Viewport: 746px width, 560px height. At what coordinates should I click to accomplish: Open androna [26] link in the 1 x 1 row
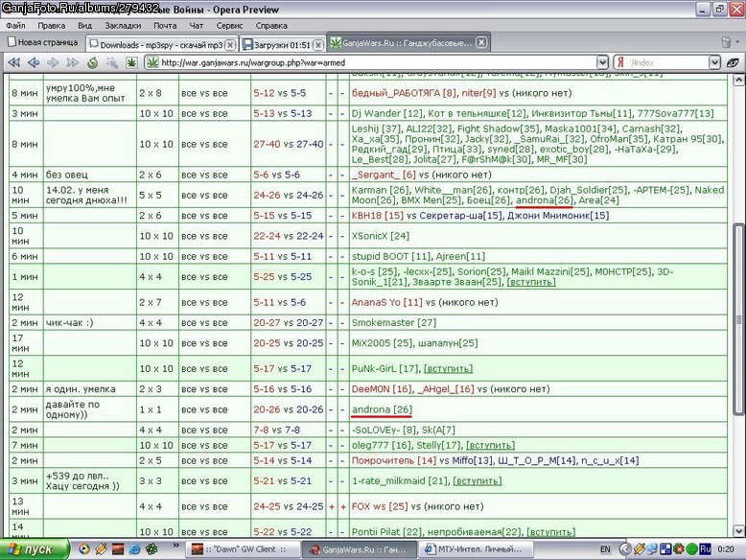(382, 409)
